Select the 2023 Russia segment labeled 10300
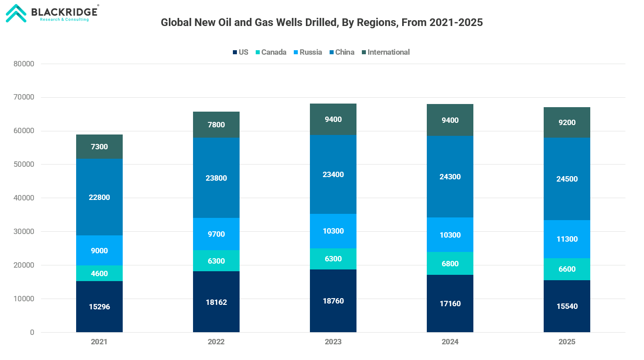This screenshot has width=644, height=360. [x=333, y=231]
